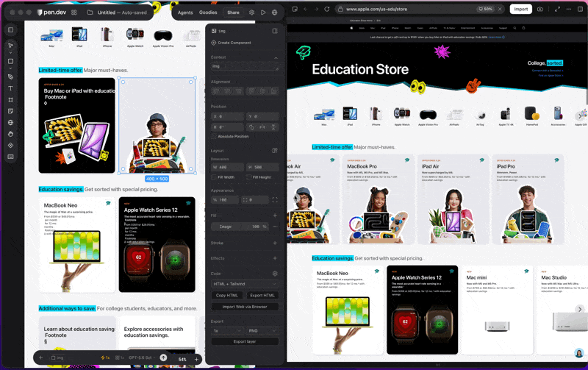Open the 1x export scale dropdown

coord(228,330)
